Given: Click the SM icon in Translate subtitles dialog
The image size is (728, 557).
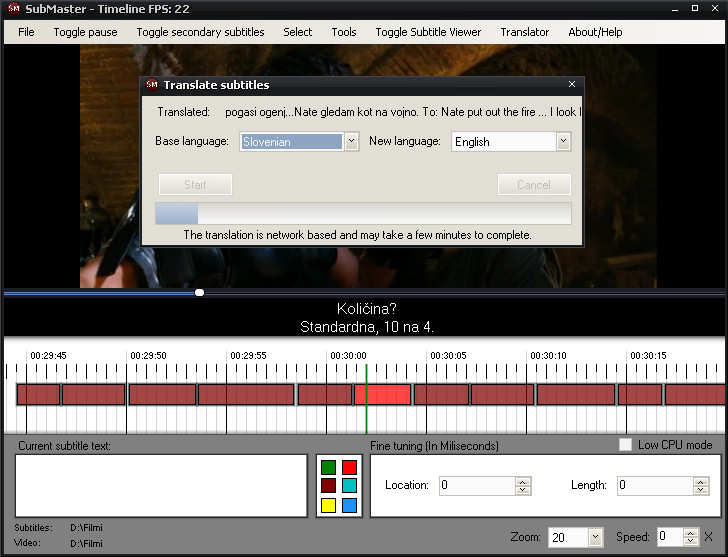Looking at the screenshot, I should [x=152, y=84].
